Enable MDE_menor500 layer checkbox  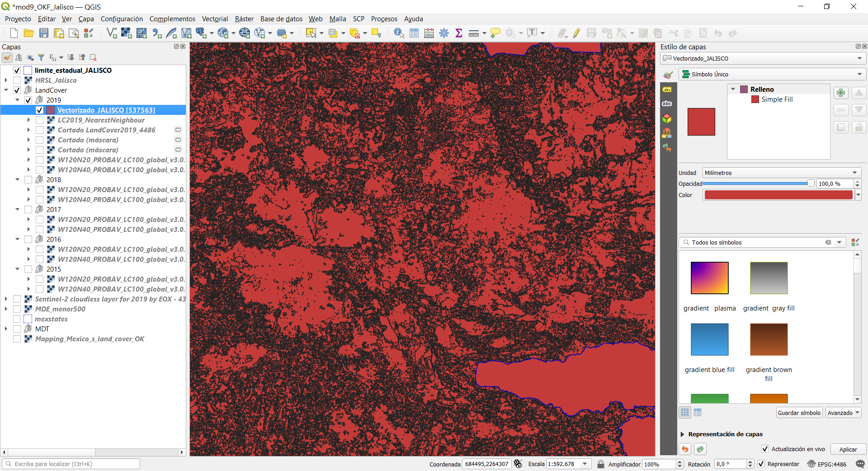(x=17, y=309)
